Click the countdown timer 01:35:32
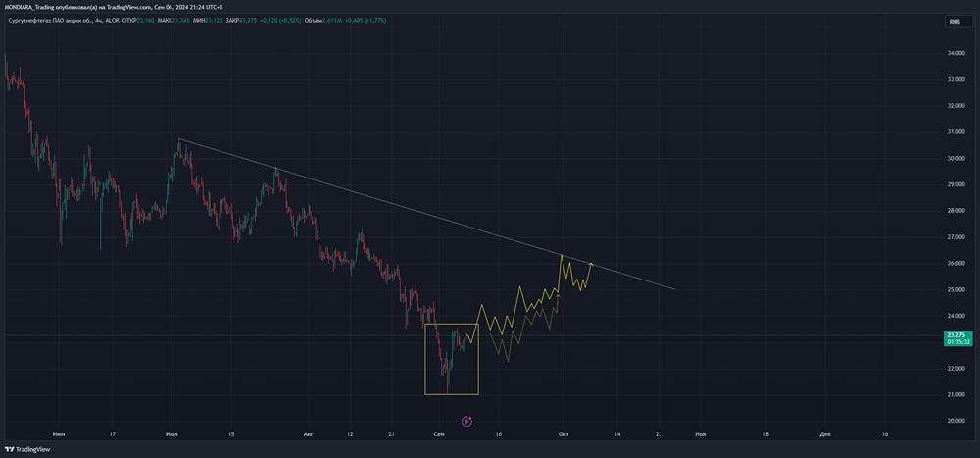 click(x=957, y=342)
